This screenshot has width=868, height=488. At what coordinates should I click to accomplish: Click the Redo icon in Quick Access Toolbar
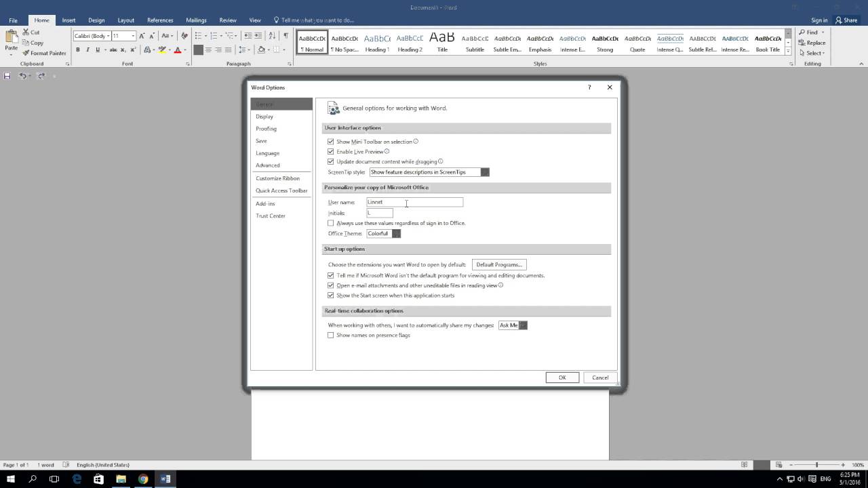pyautogui.click(x=41, y=76)
